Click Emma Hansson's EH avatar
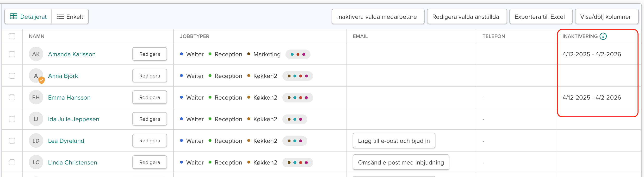Viewport: 644px width, 177px height. [36, 98]
